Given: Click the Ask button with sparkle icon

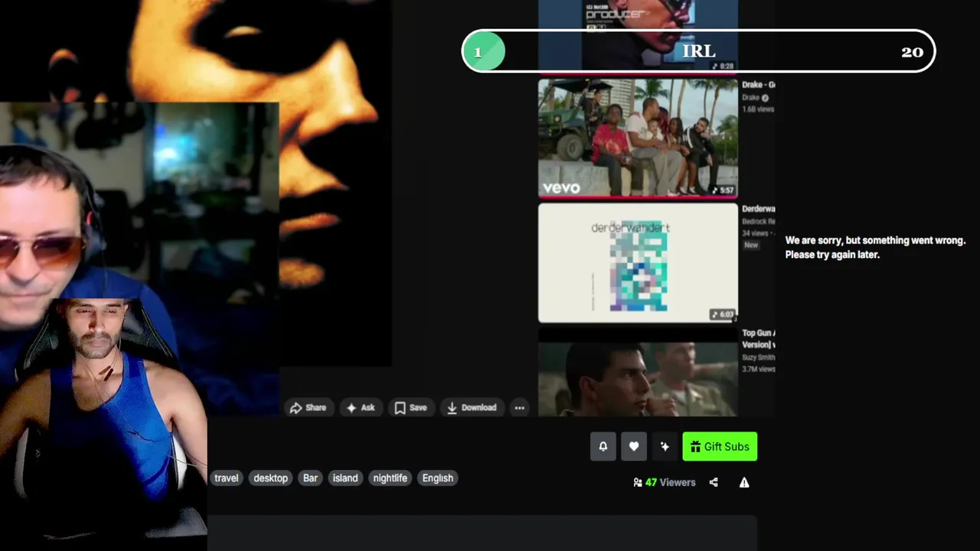Looking at the screenshot, I should point(361,408).
